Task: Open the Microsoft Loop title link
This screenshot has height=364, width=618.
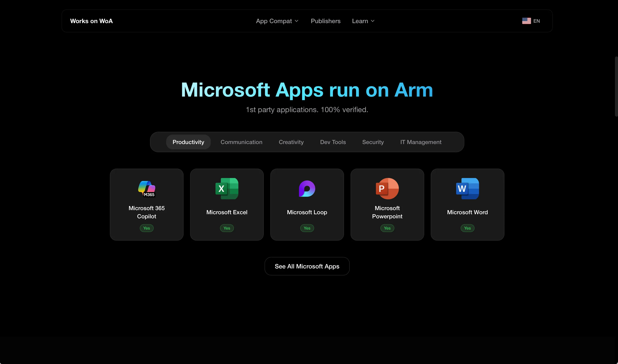Action: [307, 212]
